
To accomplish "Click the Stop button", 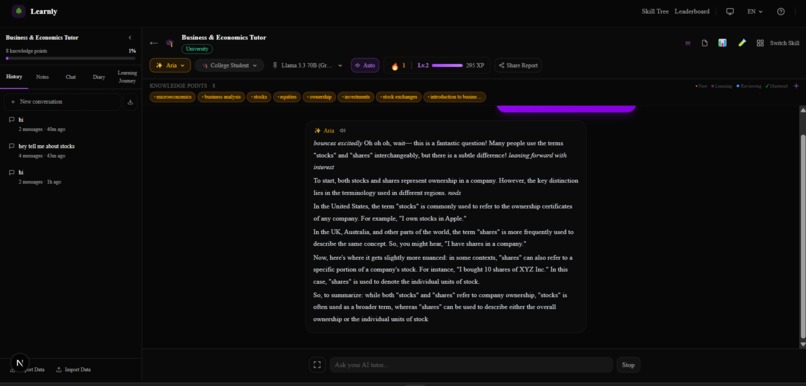I will click(628, 365).
